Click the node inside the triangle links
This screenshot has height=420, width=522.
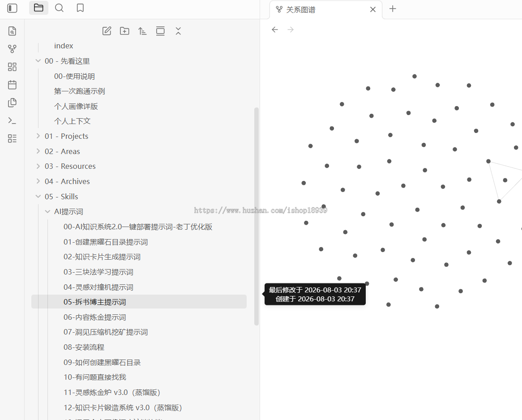pos(505,180)
